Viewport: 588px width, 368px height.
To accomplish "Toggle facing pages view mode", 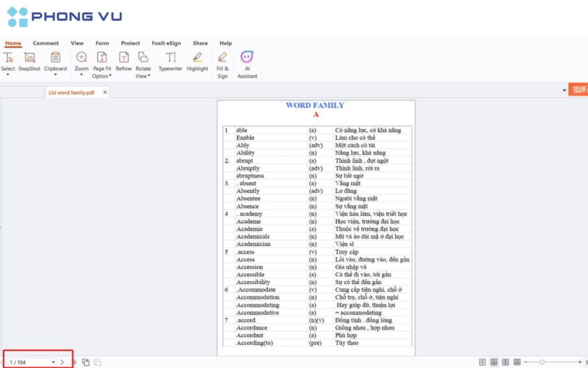I will click(505, 362).
